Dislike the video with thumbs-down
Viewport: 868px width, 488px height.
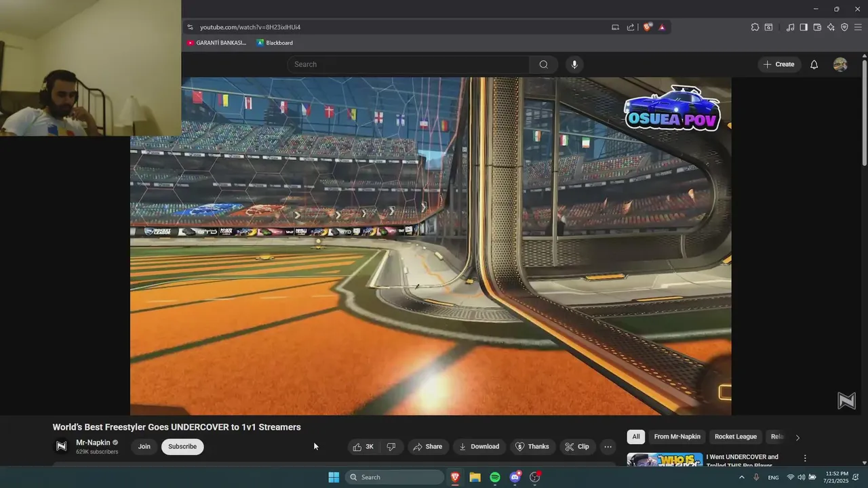(x=391, y=447)
